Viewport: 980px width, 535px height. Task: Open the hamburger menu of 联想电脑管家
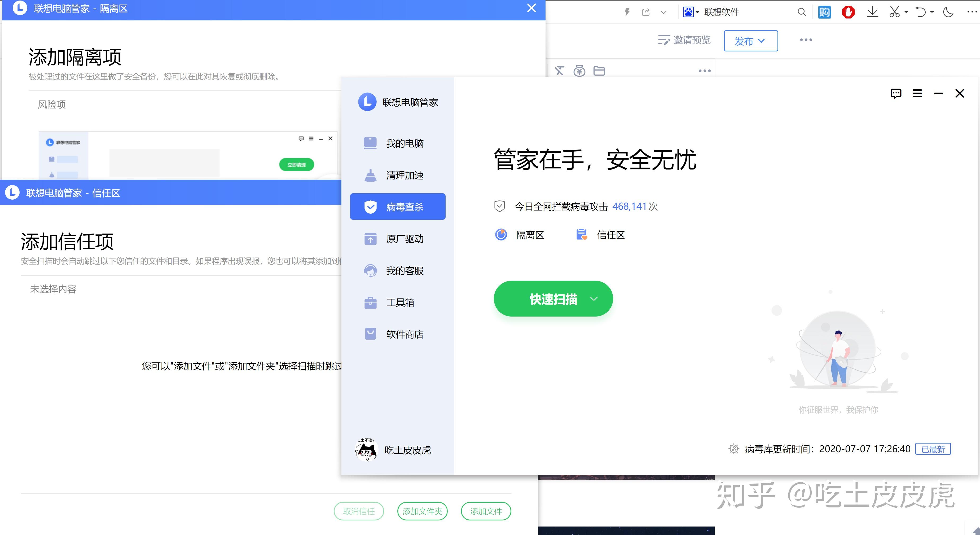pyautogui.click(x=917, y=93)
